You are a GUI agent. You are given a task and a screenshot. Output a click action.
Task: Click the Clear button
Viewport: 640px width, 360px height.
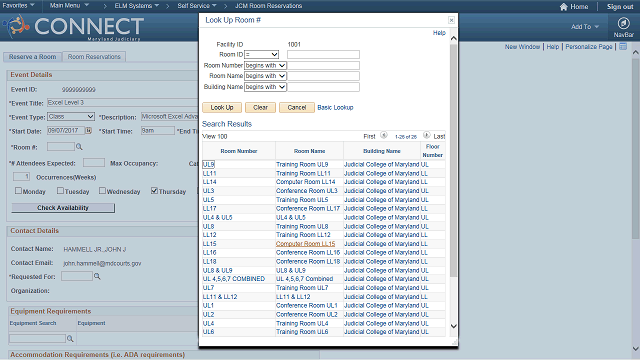point(260,107)
